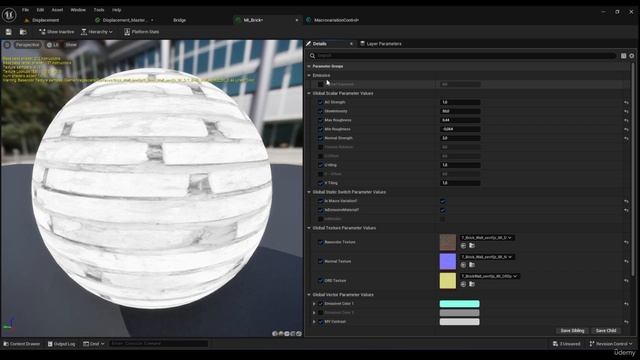Click the details property matrix grid icon
640x360 pixels.
[x=623, y=56]
